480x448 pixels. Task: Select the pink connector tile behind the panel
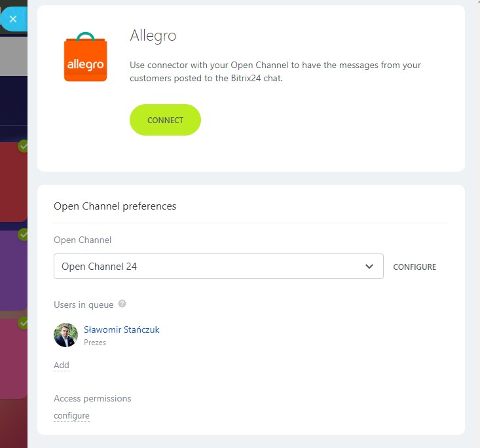(x=12, y=360)
